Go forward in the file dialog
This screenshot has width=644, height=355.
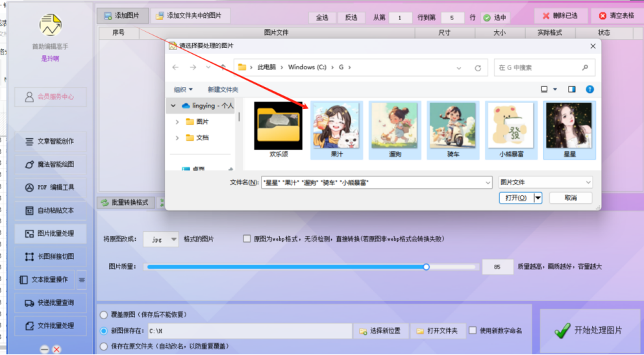pos(193,67)
